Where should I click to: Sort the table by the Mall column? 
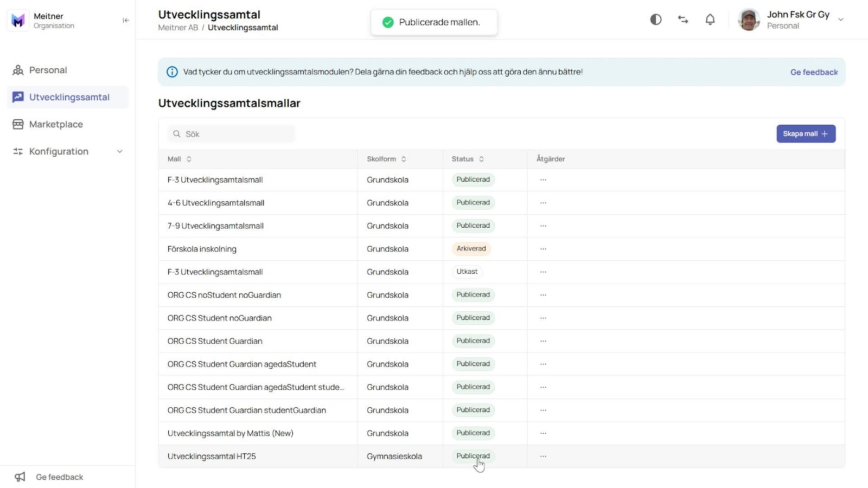point(180,159)
